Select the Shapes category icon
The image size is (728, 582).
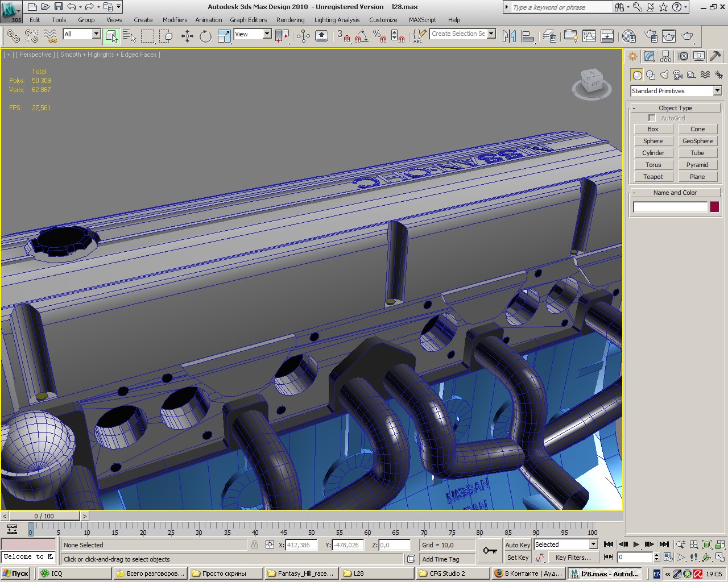(651, 75)
